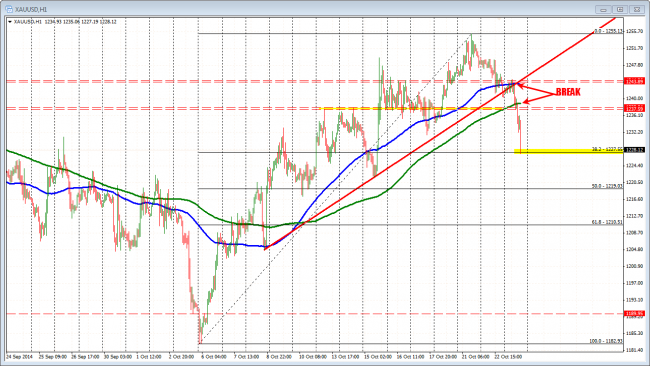This screenshot has height=366, width=650.
Task: Click the black current price tag 1228.12
Action: pyautogui.click(x=634, y=150)
